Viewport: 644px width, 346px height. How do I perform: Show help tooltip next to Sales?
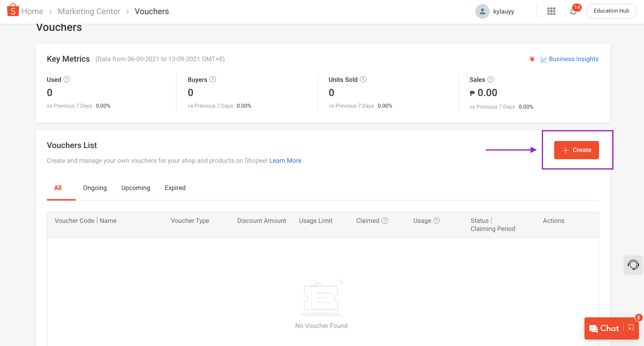pyautogui.click(x=491, y=79)
